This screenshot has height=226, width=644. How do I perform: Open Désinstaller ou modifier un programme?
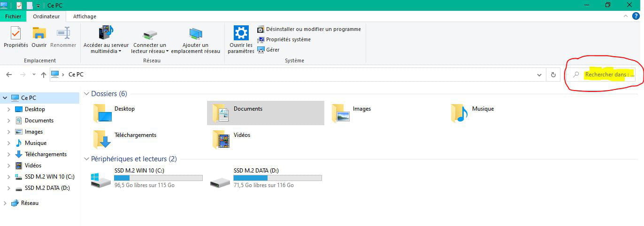313,29
